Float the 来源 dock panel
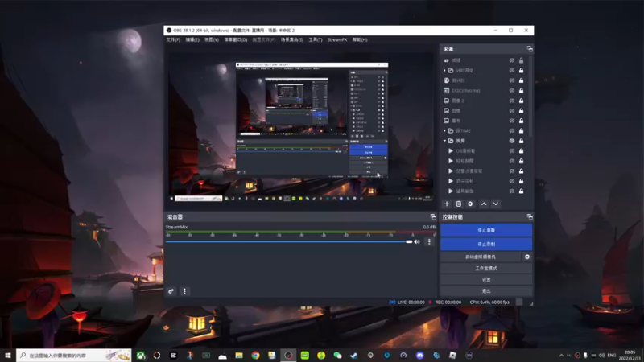Screen dimensions: 644x362 click(x=530, y=49)
